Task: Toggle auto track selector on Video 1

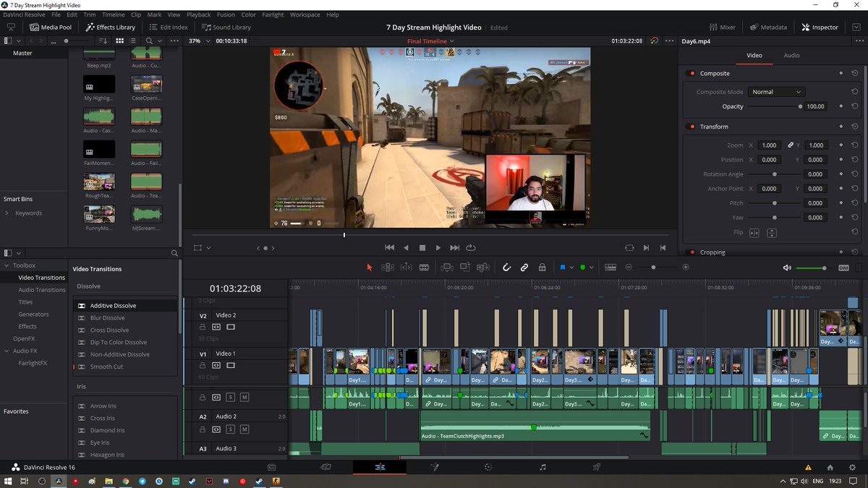Action: coord(216,365)
